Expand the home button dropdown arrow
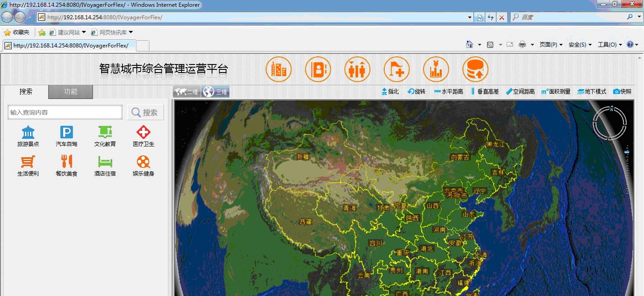The height and width of the screenshot is (296, 644). click(x=479, y=44)
